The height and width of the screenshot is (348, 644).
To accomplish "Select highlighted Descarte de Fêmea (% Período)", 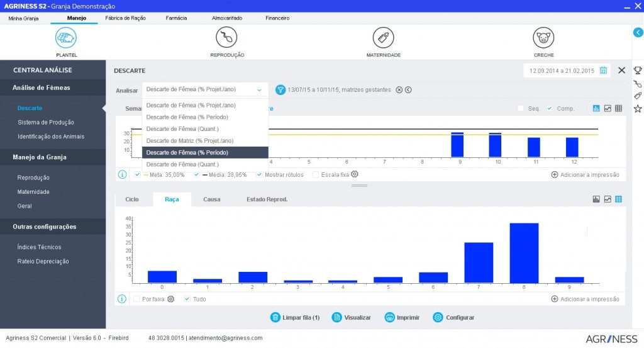I will click(205, 152).
